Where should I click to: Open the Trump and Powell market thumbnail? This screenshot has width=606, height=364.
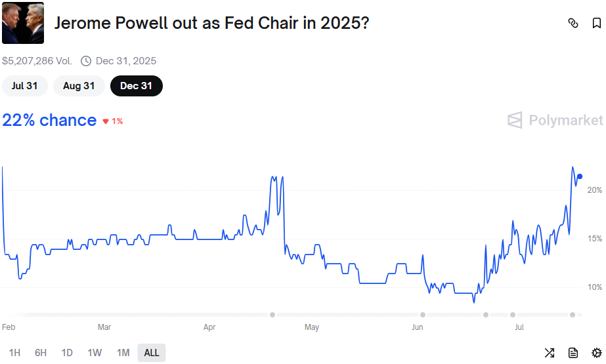(23, 23)
